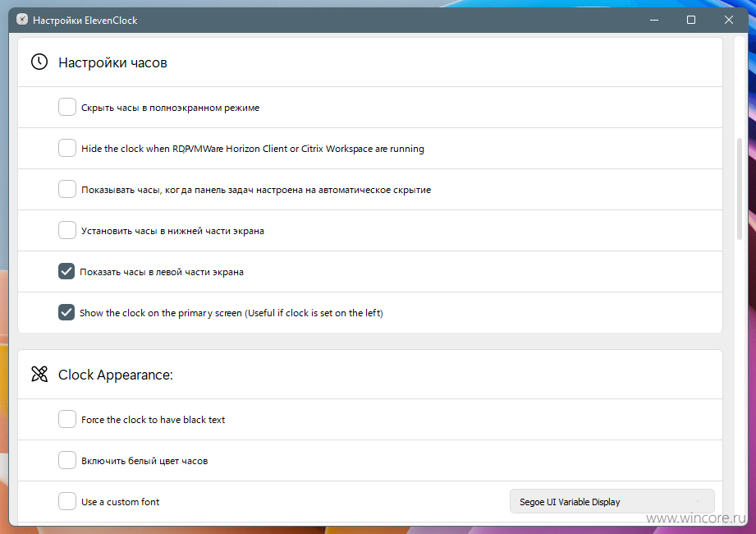Tick Включить белый цвет часов checkbox
The image size is (756, 534).
pyautogui.click(x=67, y=460)
